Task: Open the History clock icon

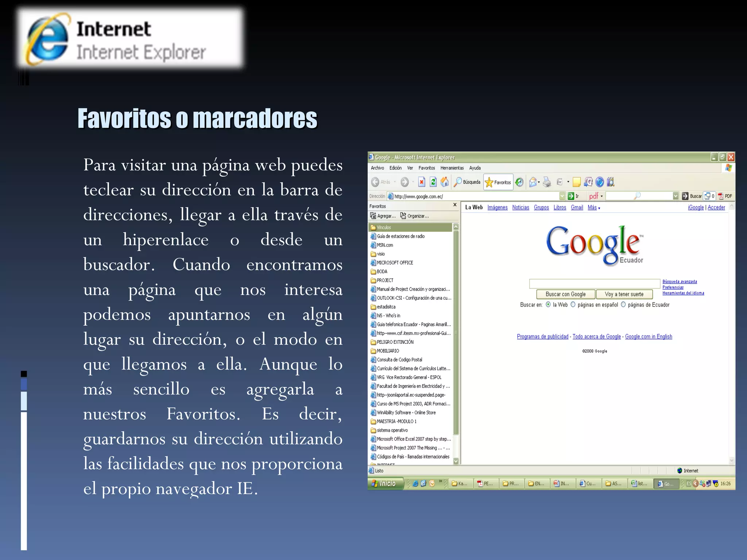Action: click(x=519, y=182)
